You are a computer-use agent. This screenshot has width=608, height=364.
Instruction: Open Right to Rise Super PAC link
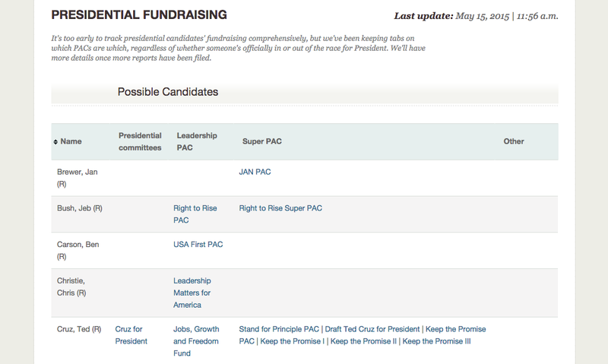coord(280,208)
